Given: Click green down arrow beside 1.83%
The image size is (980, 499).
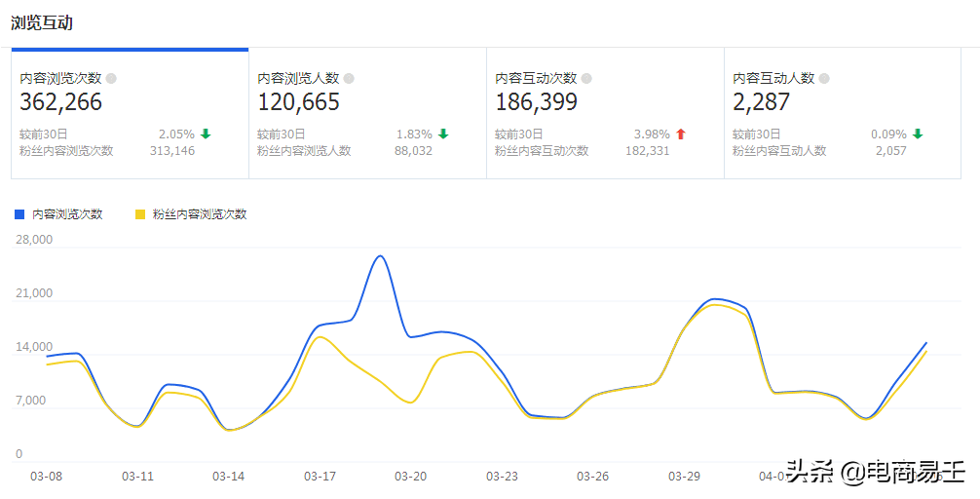Looking at the screenshot, I should click(x=443, y=134).
